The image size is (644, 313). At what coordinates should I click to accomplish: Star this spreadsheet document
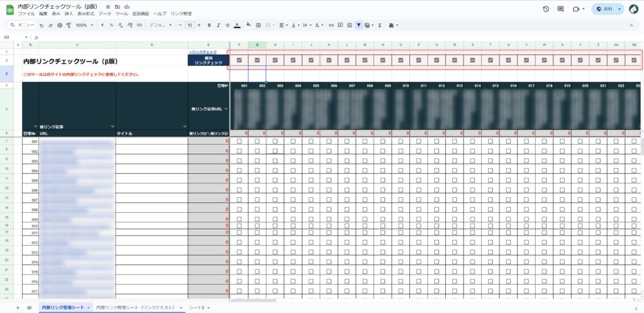coord(108,6)
